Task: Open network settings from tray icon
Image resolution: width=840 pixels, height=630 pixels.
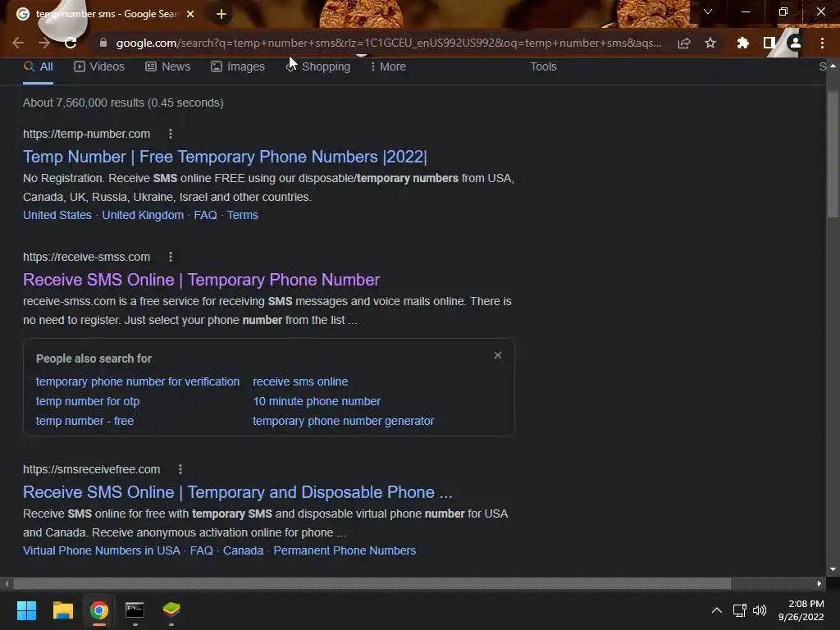Action: point(740,610)
